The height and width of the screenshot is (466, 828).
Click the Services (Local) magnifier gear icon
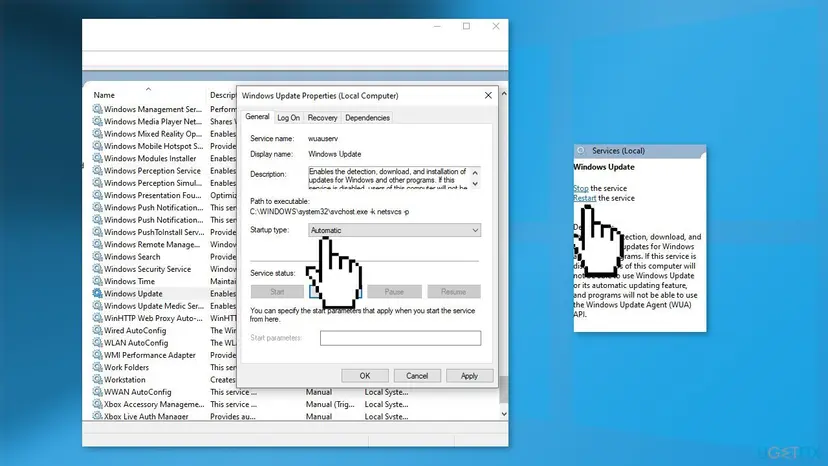pyautogui.click(x=581, y=151)
